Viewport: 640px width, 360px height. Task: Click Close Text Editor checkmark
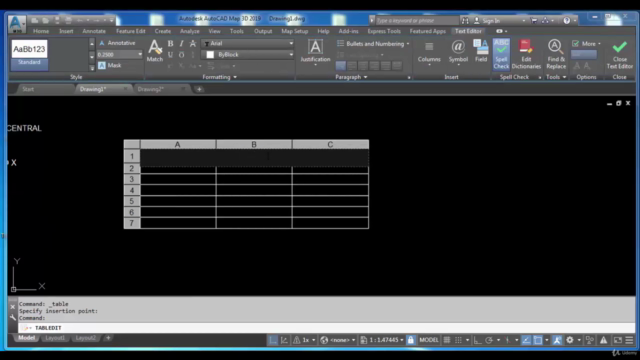point(620,54)
